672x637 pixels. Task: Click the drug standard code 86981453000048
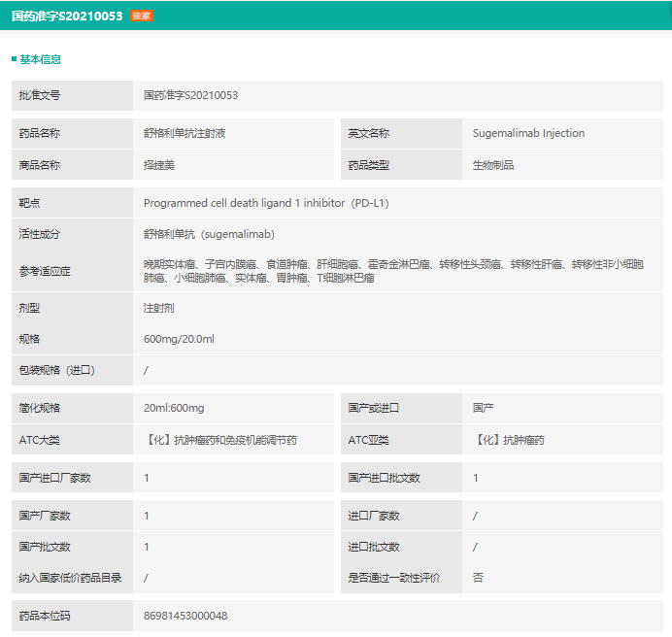(185, 616)
